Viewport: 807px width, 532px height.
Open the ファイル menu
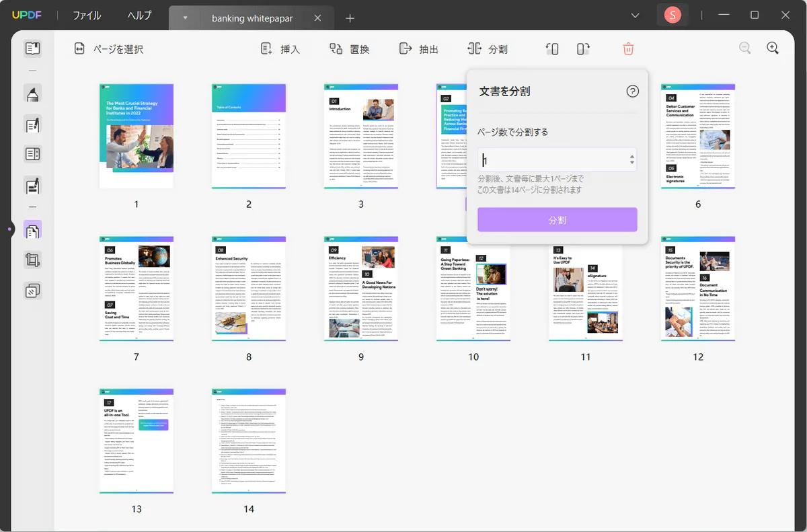[87, 15]
